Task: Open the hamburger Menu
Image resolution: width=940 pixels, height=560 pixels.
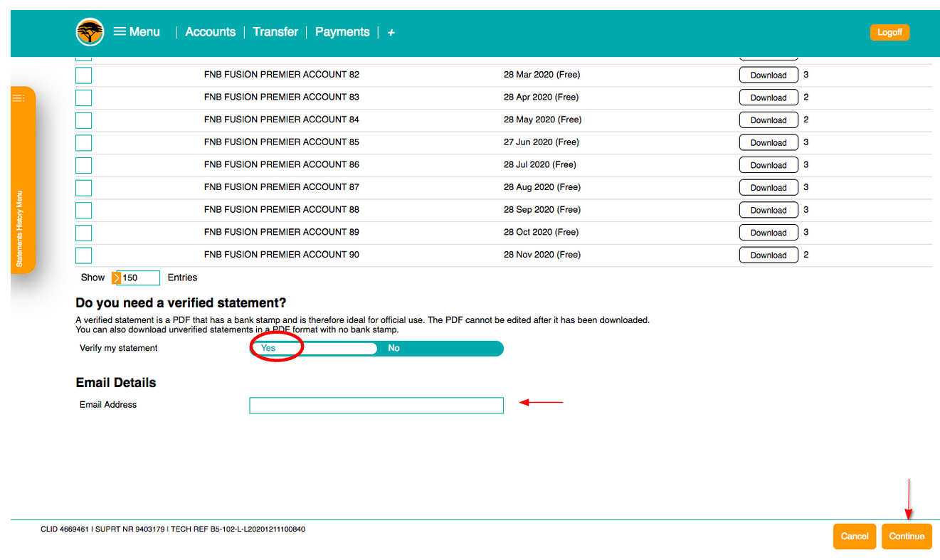Action: [x=137, y=32]
